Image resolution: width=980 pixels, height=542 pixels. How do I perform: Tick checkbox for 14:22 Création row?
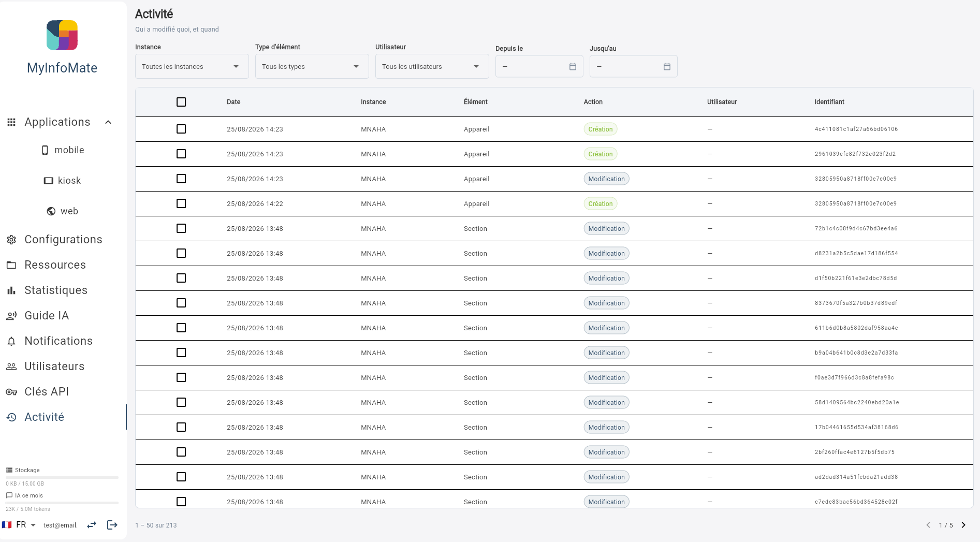(x=181, y=203)
